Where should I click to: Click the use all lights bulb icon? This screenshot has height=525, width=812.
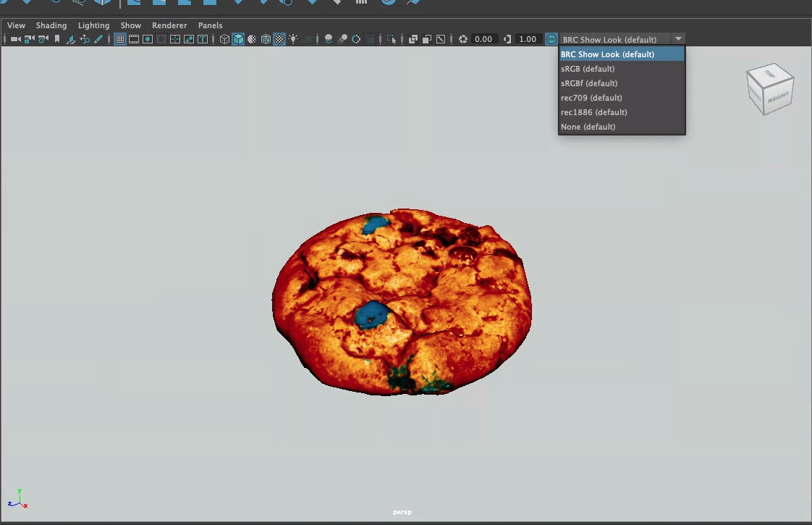pos(293,39)
